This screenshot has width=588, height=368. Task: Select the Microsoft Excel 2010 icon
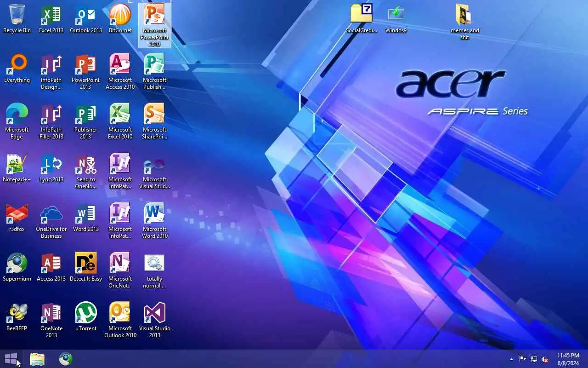120,121
